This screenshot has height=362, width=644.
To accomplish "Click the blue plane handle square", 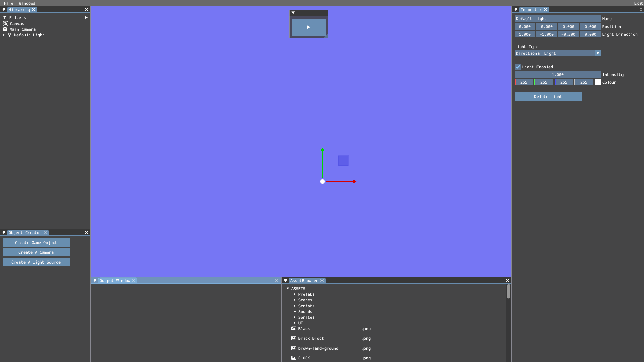I will (x=343, y=160).
